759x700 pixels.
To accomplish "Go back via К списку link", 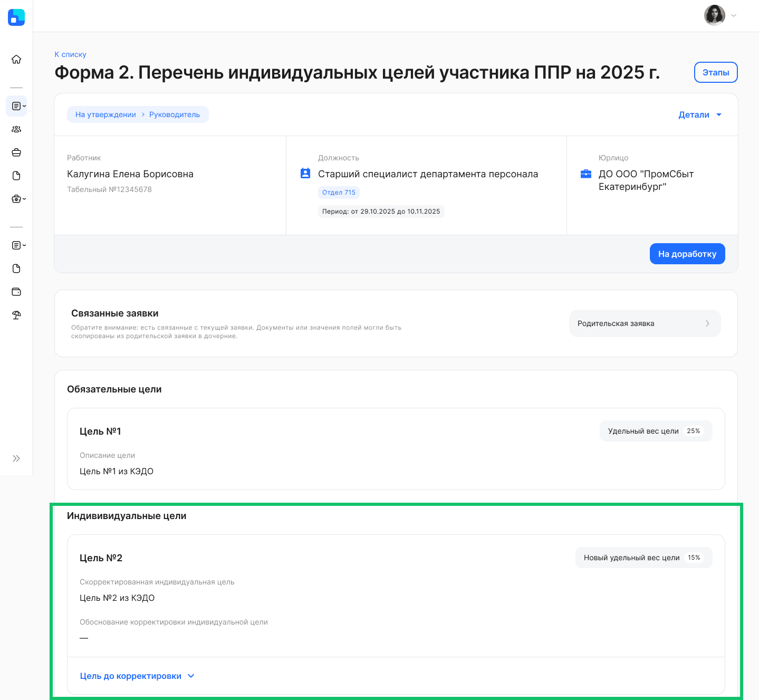I will point(70,54).
